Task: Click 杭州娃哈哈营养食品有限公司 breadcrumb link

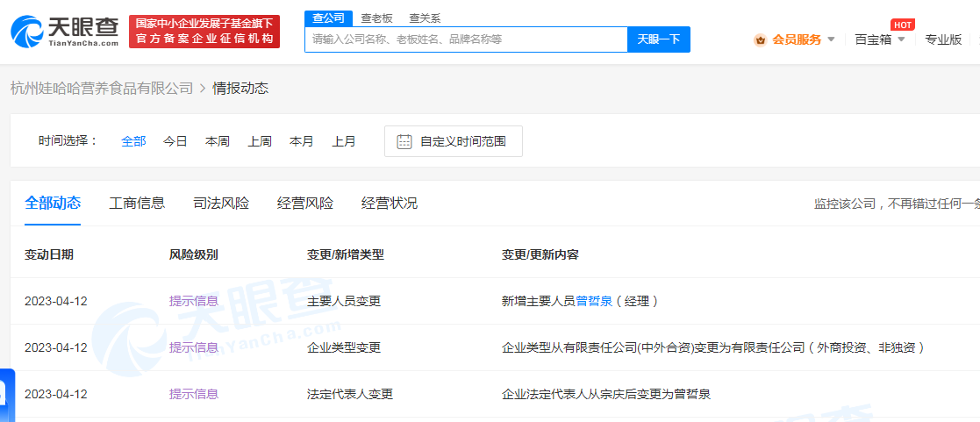Action: click(x=102, y=89)
